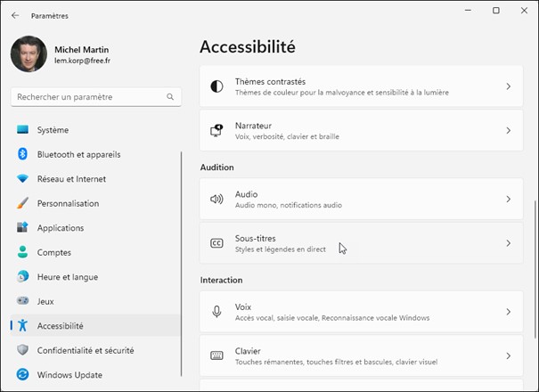This screenshot has height=392, width=539.
Task: Click the Rechercher un paramètre field
Action: coord(89,96)
